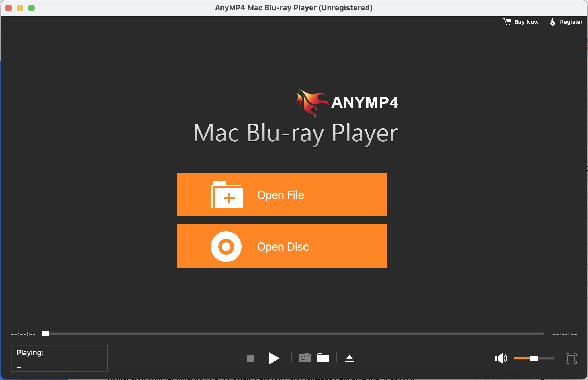The image size is (588, 380).
Task: Click the Open File button
Action: (x=282, y=195)
